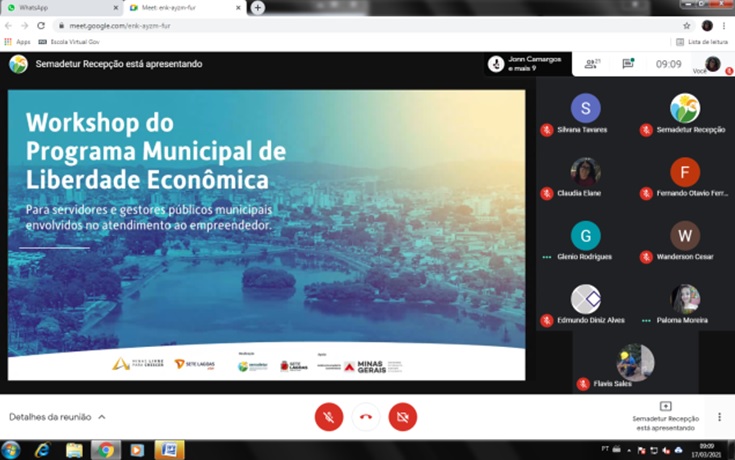Click your own profile thumbnail labeled Você

(x=713, y=64)
